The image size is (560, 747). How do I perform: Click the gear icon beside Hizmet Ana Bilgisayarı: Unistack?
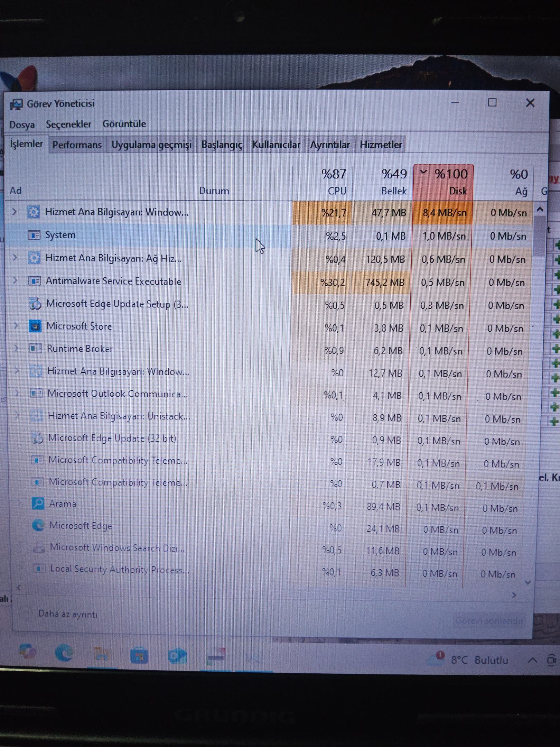point(37,415)
